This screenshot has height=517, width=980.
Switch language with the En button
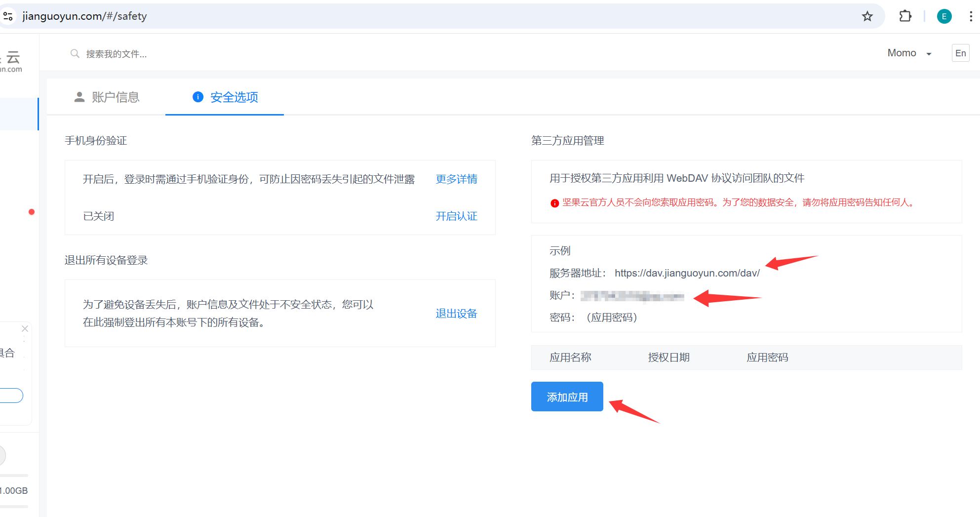click(x=960, y=53)
